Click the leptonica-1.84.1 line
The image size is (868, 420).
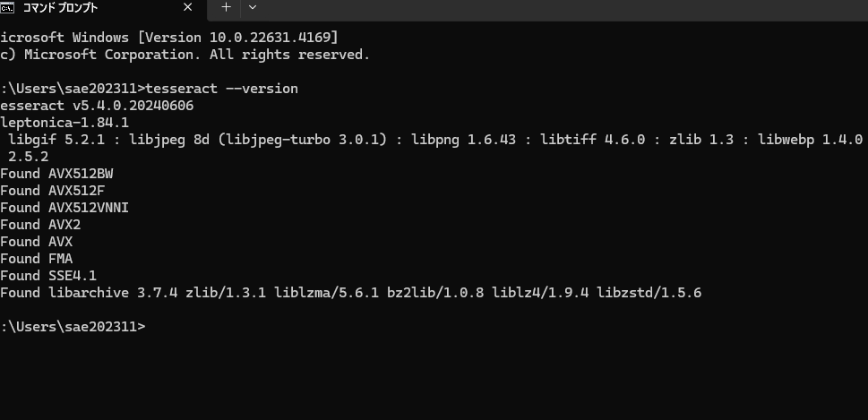(x=64, y=123)
